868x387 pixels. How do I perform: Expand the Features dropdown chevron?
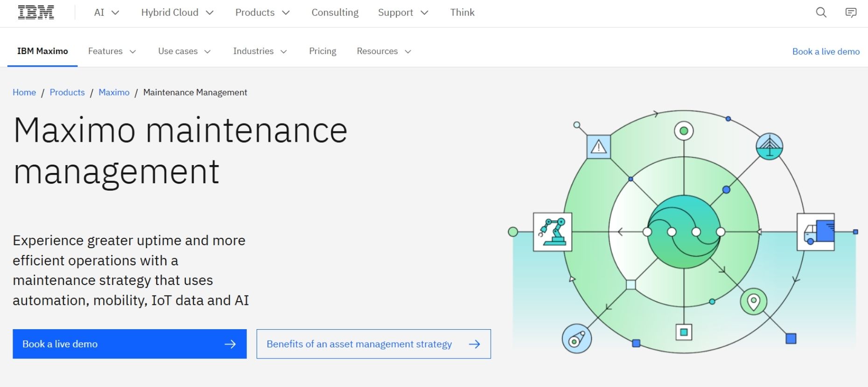133,52
